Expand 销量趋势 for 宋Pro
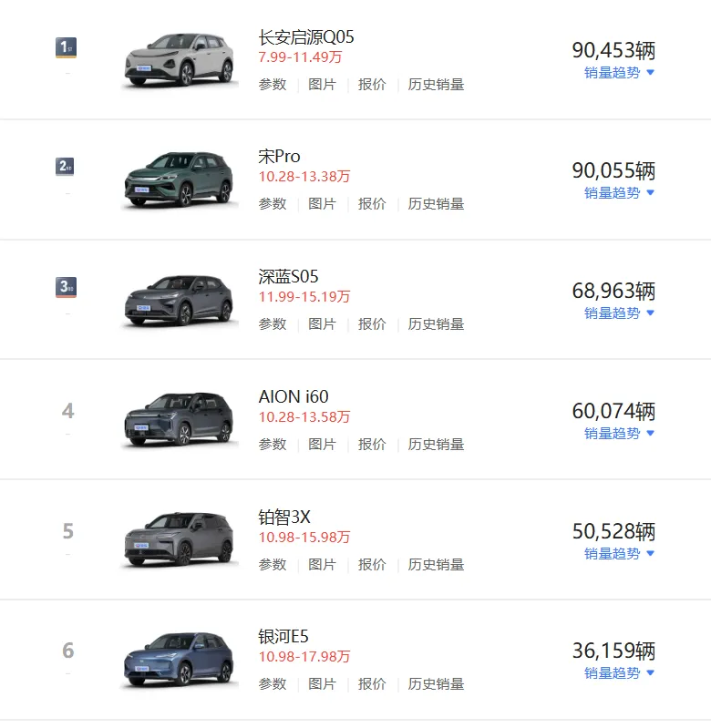The width and height of the screenshot is (711, 728). tap(619, 193)
